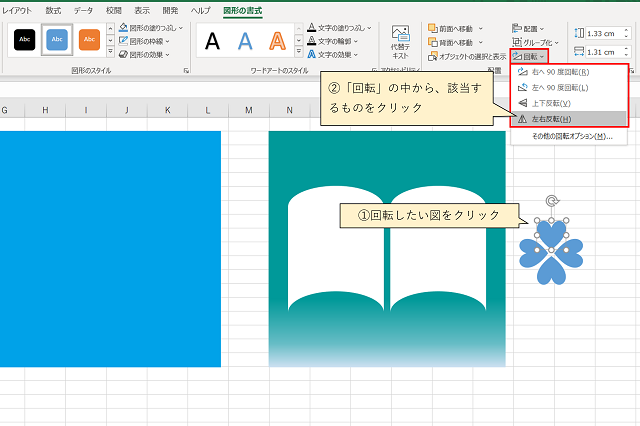The width and height of the screenshot is (640, 426).
Task: Select column J header
Action: [127, 110]
